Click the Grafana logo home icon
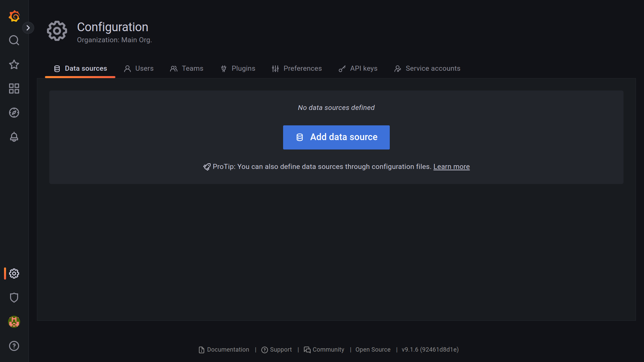 click(x=14, y=16)
